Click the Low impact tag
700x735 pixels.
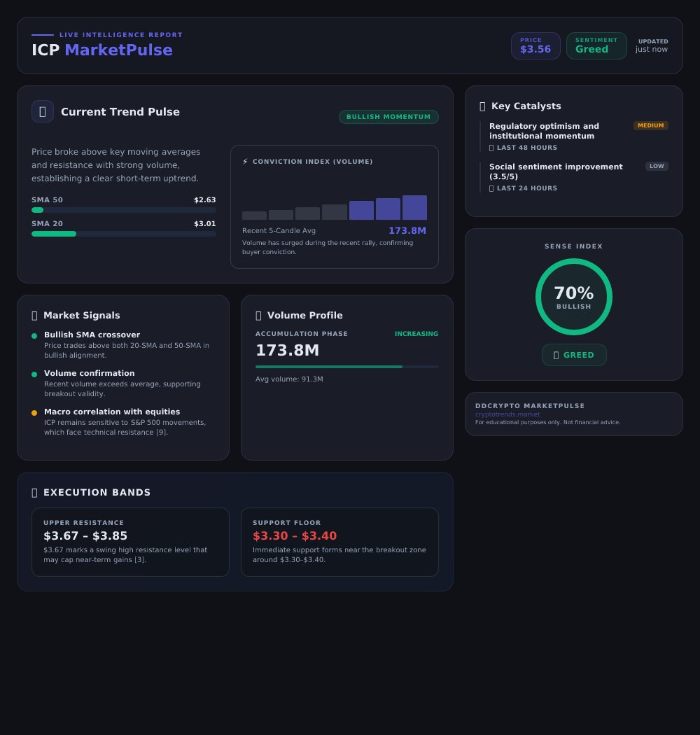(657, 166)
